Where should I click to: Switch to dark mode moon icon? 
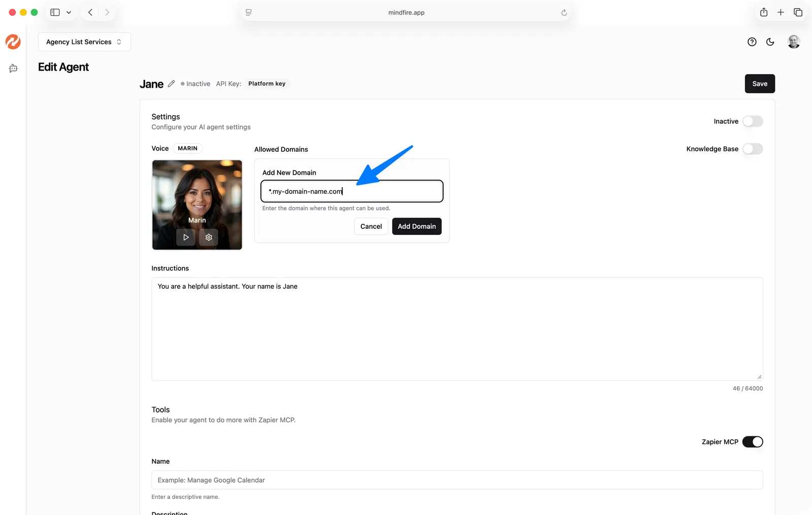click(x=770, y=42)
